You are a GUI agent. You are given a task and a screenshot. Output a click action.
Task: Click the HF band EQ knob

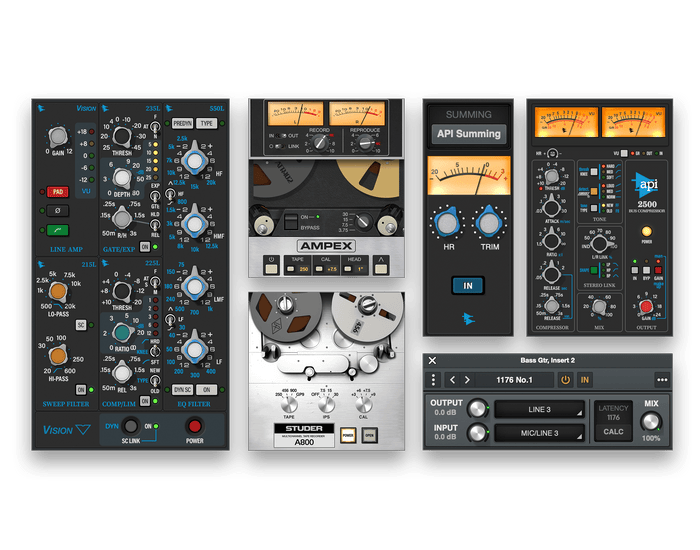195,161
